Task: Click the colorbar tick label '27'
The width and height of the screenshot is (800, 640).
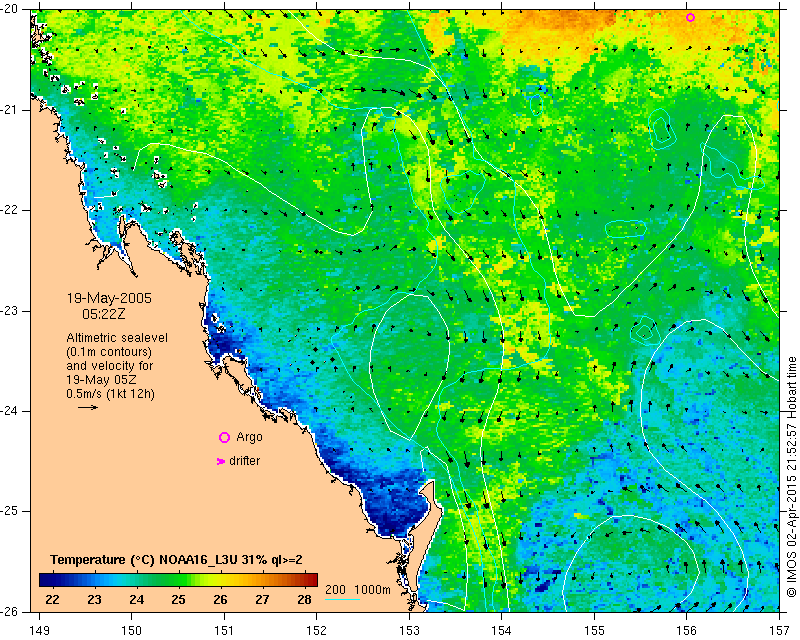Action: tap(262, 599)
